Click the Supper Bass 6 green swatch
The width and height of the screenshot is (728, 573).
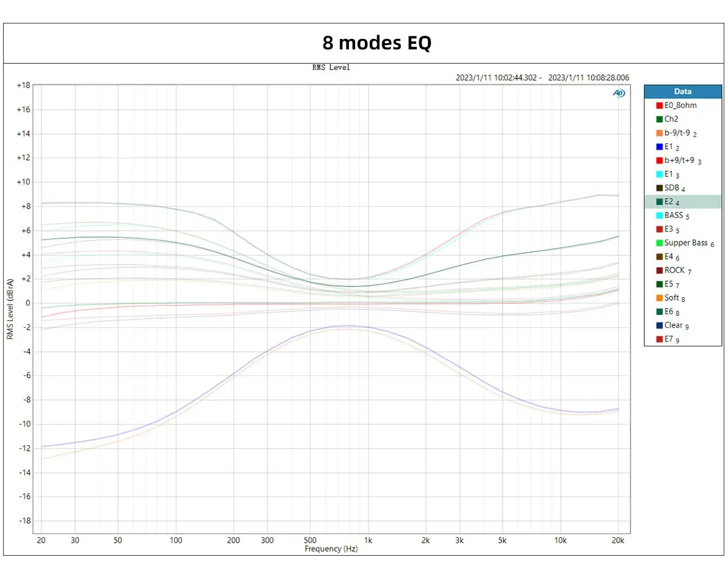point(659,243)
